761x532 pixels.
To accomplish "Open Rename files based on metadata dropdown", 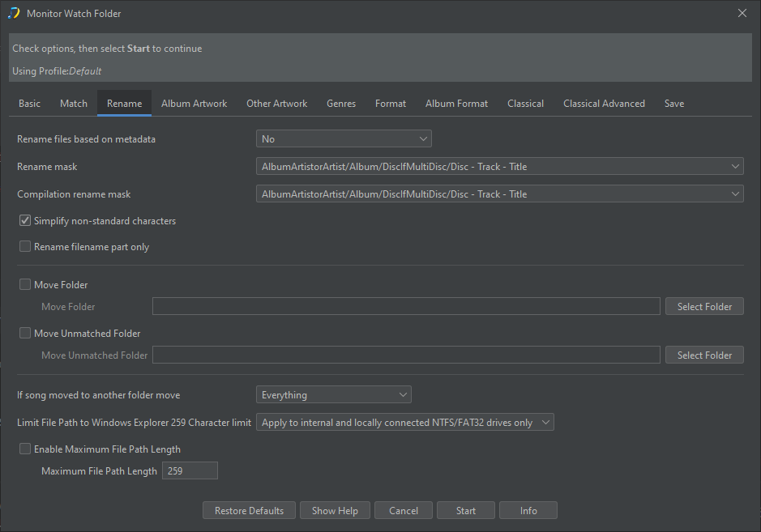I will point(344,139).
